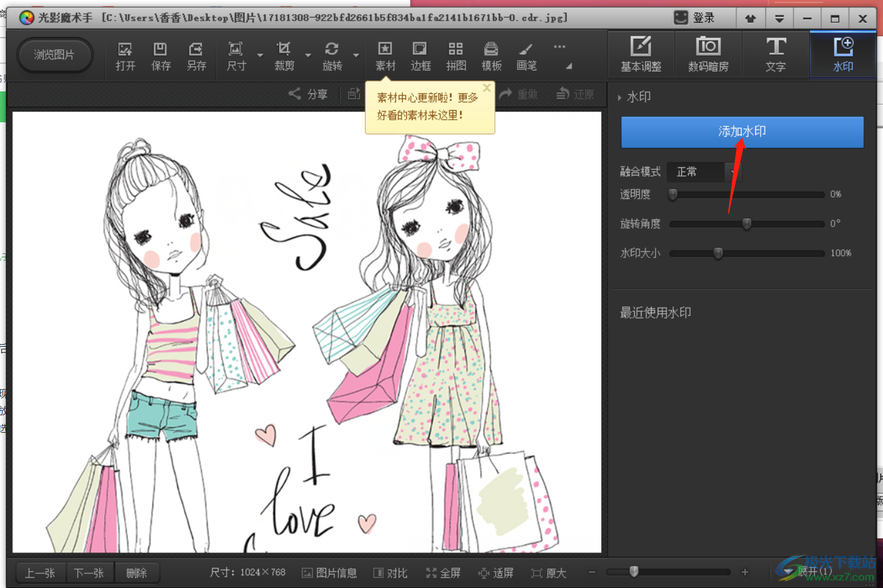Click the skin shirt icon in title bar
Viewport: 883px width, 588px height.
pyautogui.click(x=751, y=18)
